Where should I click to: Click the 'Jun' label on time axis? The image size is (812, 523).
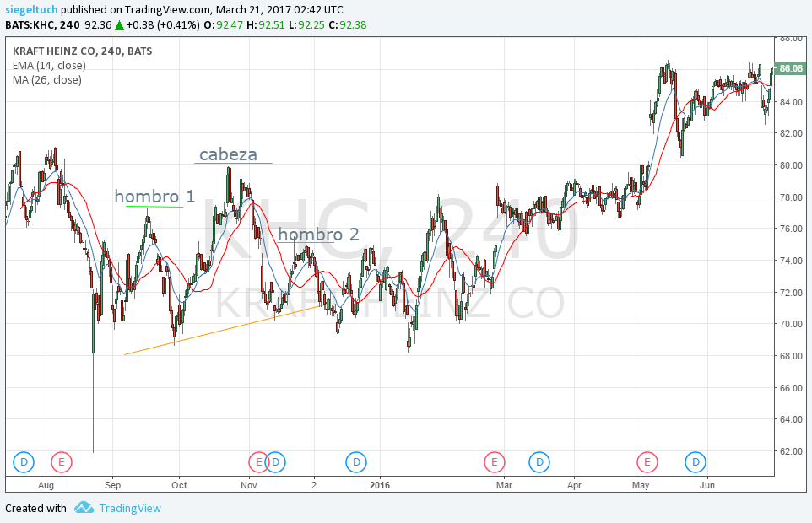click(706, 485)
